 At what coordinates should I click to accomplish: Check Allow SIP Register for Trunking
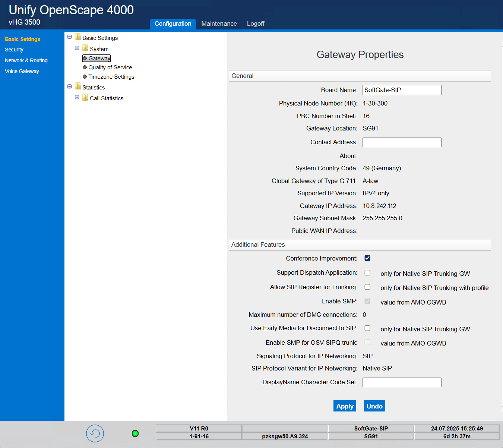[x=367, y=287]
